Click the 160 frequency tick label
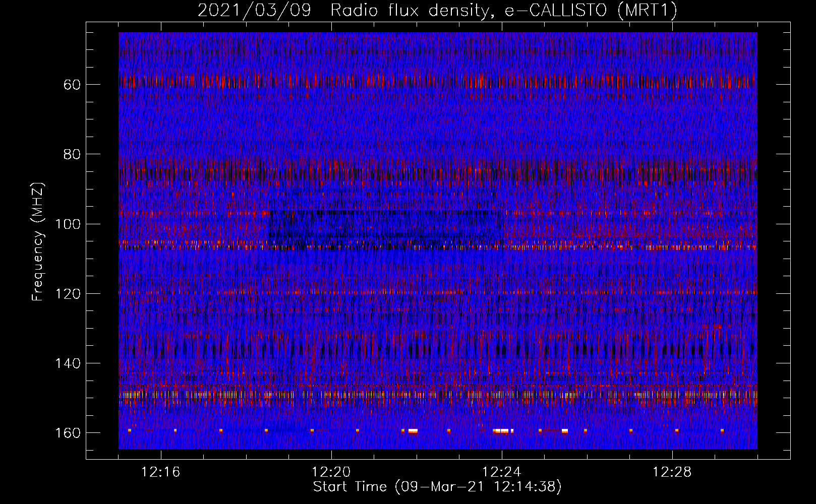Image resolution: width=816 pixels, height=504 pixels. click(x=68, y=433)
